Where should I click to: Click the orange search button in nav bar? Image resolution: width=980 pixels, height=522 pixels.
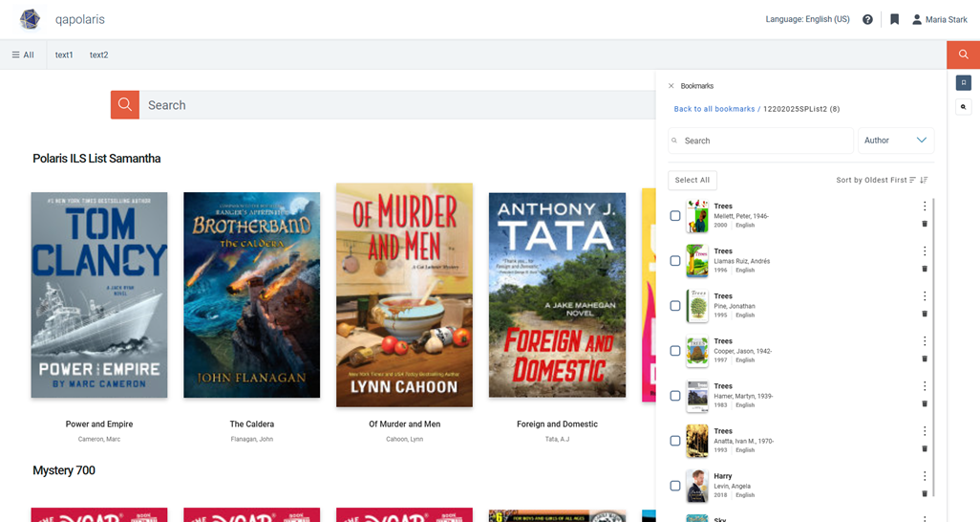[x=963, y=54]
